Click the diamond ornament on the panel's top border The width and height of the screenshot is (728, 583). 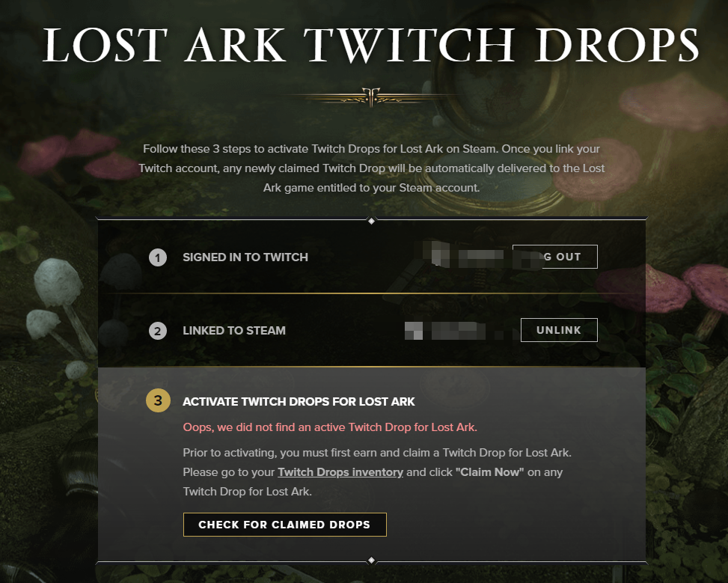(371, 221)
